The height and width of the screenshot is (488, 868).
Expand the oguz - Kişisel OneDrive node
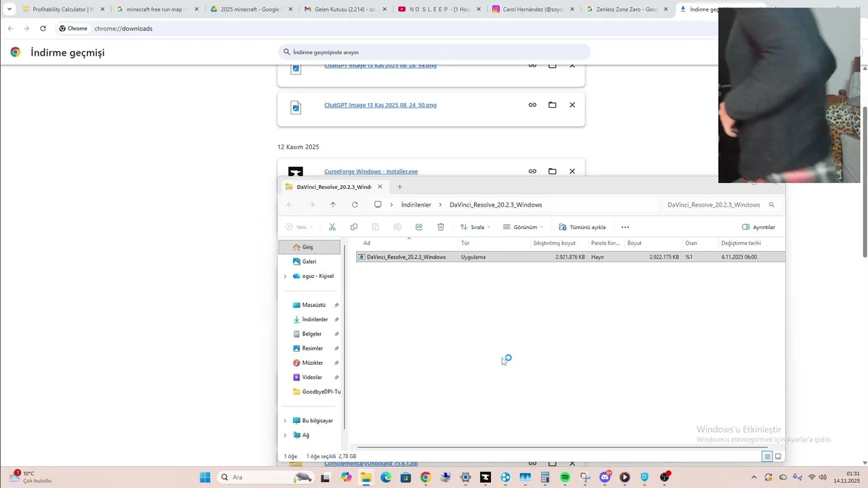285,276
